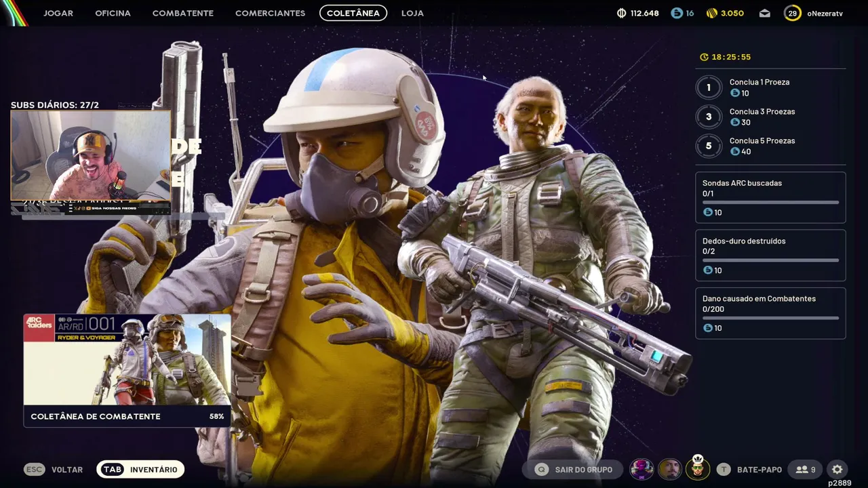Screen dimensions: 868x488
Task: Click the blue token icon near 16
Action: tap(676, 13)
